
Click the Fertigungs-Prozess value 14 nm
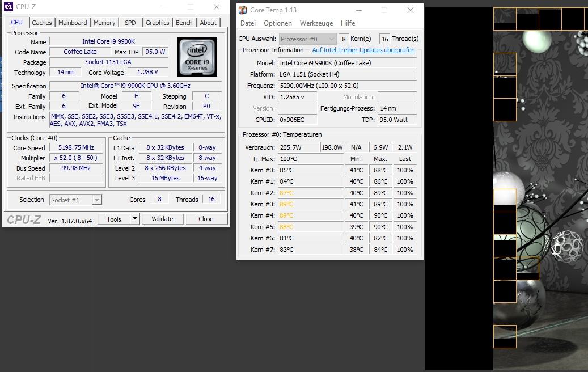397,108
